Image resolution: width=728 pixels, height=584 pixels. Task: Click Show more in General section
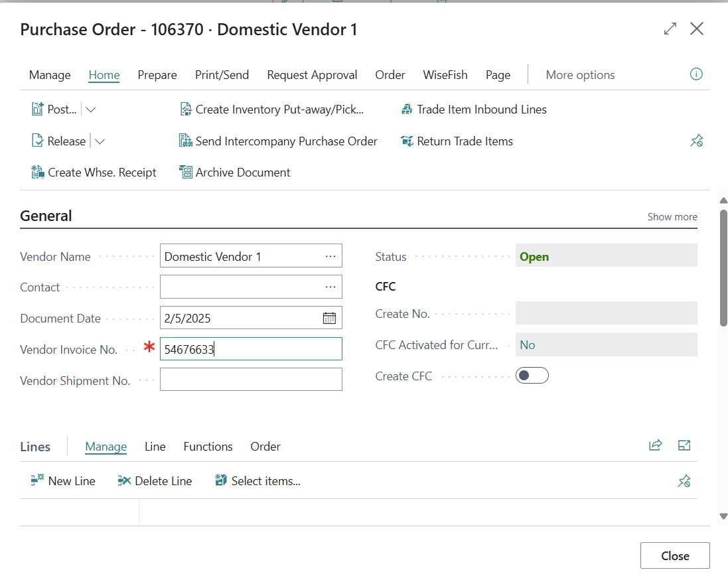672,217
